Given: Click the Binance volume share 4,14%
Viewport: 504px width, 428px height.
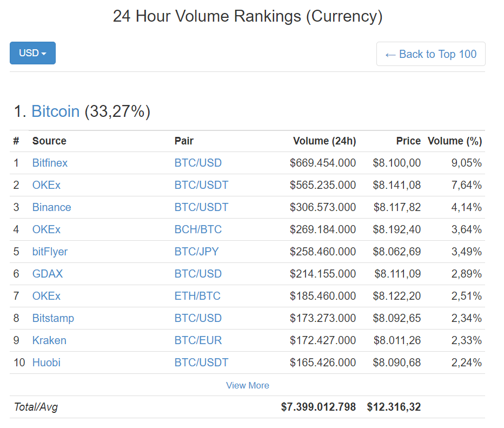Looking at the screenshot, I should pos(466,207).
